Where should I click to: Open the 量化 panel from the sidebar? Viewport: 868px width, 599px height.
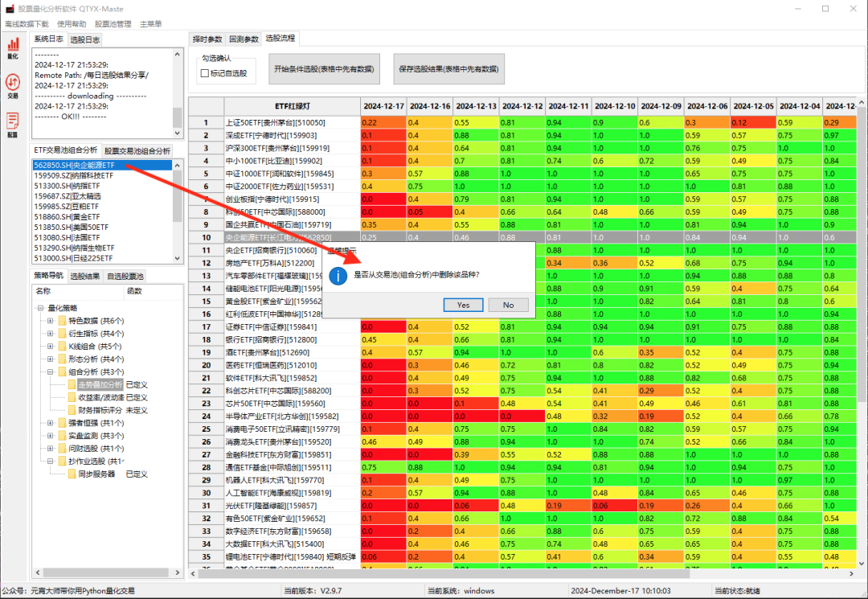click(x=13, y=47)
